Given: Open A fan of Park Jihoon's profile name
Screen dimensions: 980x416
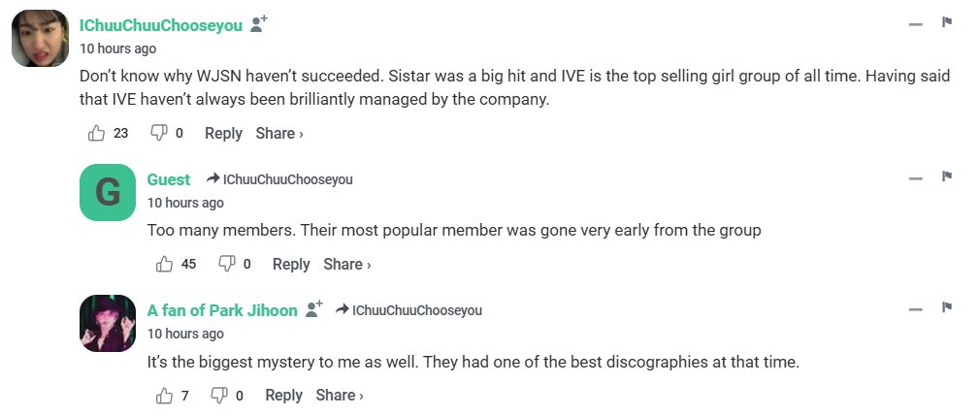Looking at the screenshot, I should click(x=222, y=310).
